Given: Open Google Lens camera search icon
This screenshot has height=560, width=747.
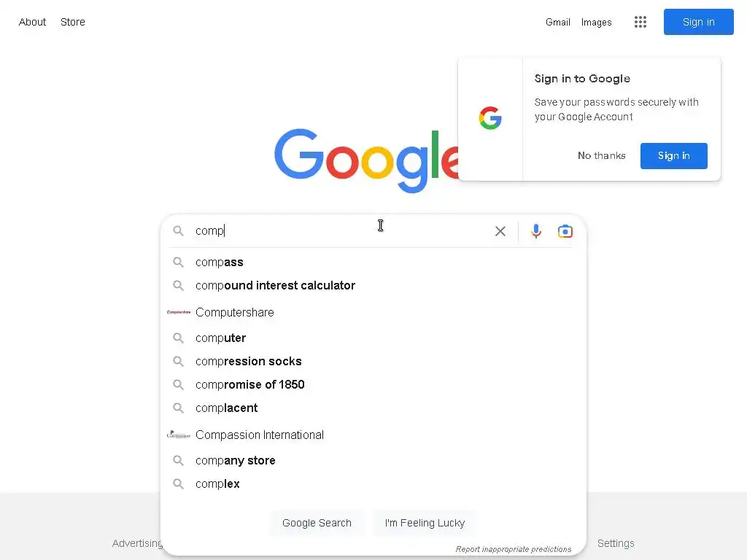Looking at the screenshot, I should (565, 231).
